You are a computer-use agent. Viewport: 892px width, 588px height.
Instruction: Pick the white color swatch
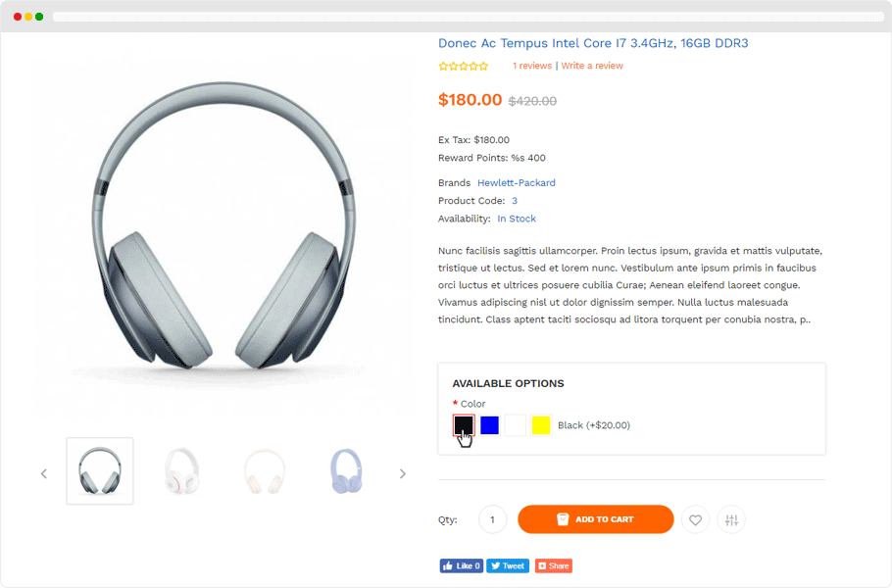pos(516,425)
